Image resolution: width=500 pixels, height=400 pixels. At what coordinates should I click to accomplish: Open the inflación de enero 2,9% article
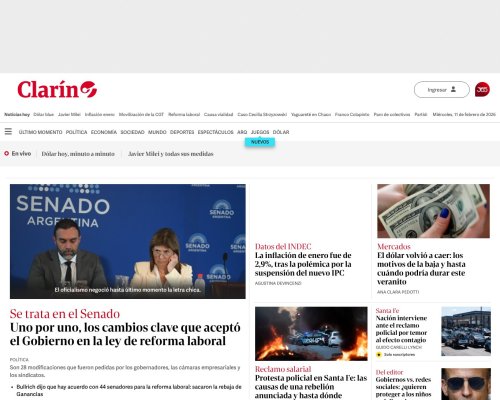coord(303,264)
